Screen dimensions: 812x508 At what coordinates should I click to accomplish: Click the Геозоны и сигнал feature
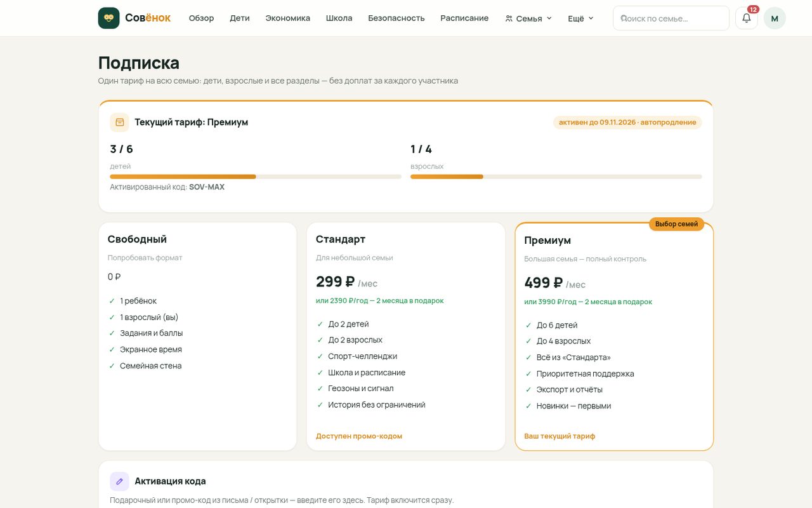pos(360,389)
